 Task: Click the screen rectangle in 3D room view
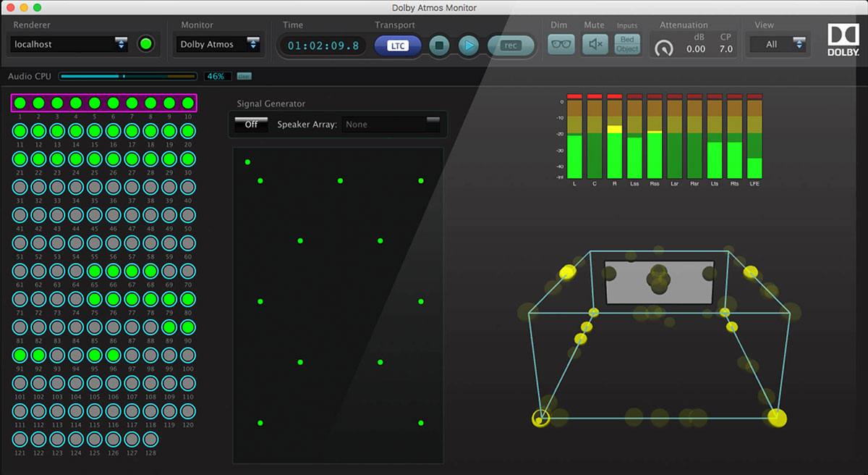click(659, 282)
